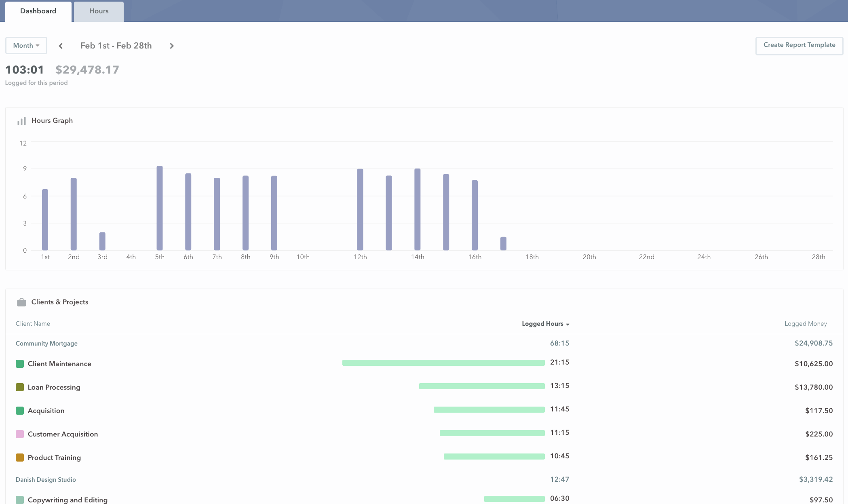Click the Client Maintenance hours progress bar
The width and height of the screenshot is (848, 504).
[x=443, y=363]
